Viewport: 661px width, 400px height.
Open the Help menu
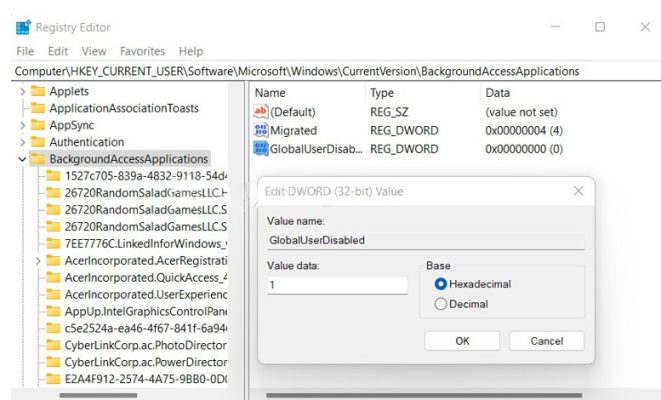tap(191, 51)
